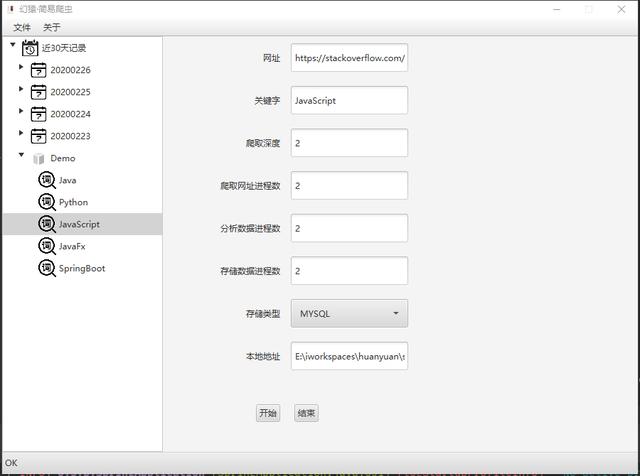Click the keyword search icon beside Python
This screenshot has width=640, height=476.
tap(47, 202)
